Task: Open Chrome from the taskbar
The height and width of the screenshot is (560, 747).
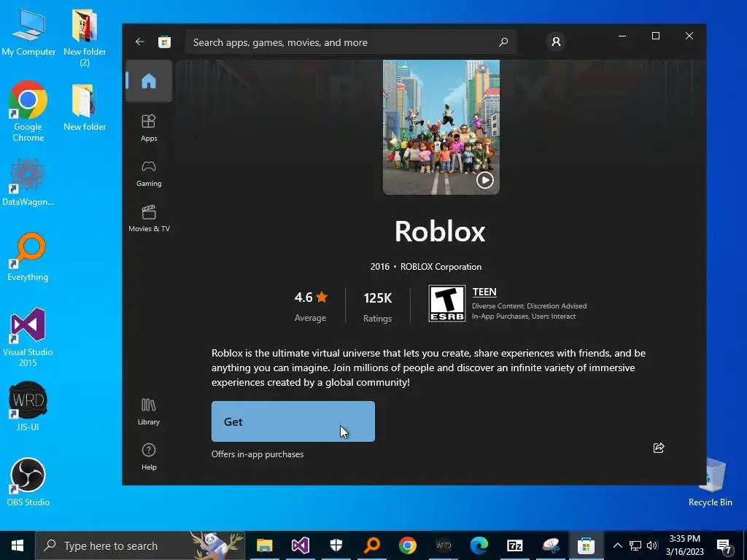Action: click(x=408, y=545)
